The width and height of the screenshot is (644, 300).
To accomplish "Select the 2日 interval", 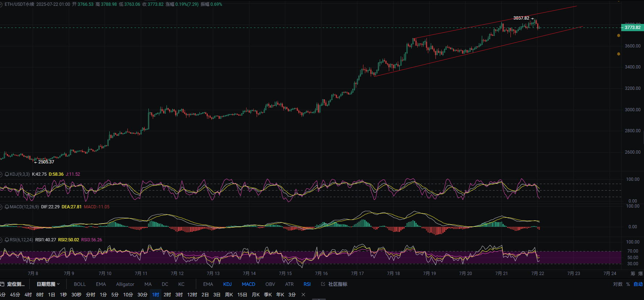I will (x=205, y=295).
